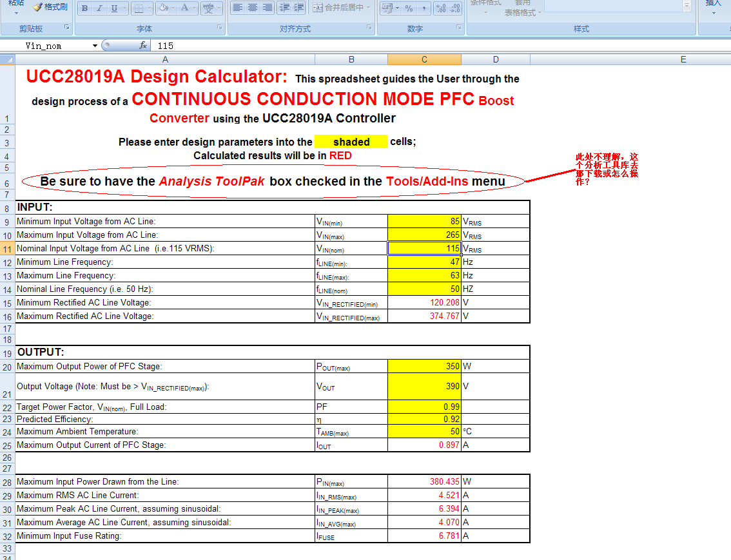The height and width of the screenshot is (560, 731).
Task: Select column D header
Action: (x=496, y=59)
